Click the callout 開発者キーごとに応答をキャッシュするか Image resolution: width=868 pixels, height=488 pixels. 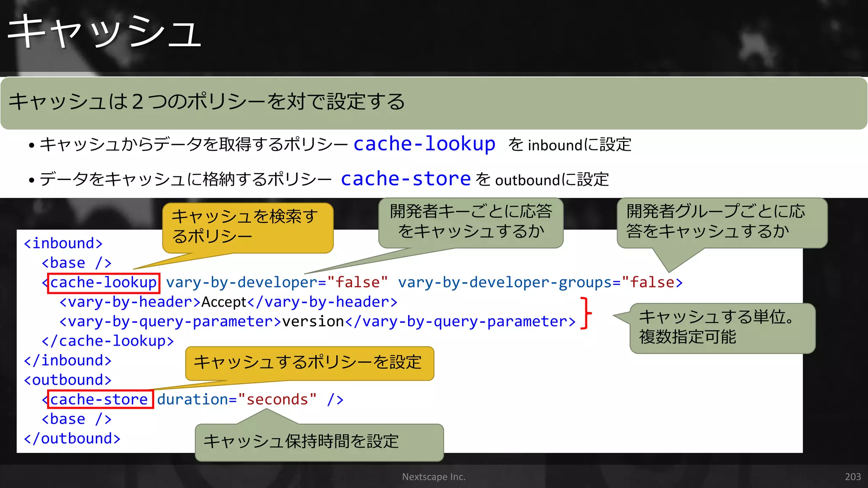click(x=470, y=222)
